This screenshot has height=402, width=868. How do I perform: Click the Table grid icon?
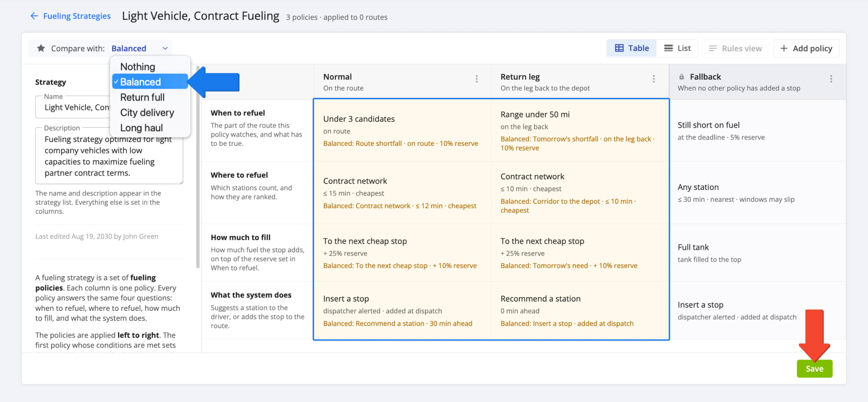coord(619,48)
